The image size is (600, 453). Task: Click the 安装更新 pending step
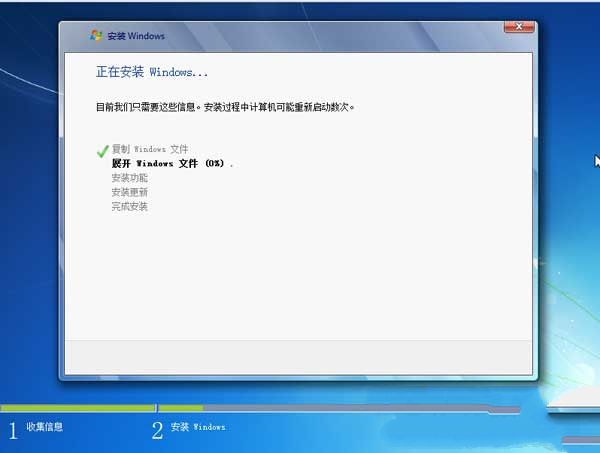[129, 192]
